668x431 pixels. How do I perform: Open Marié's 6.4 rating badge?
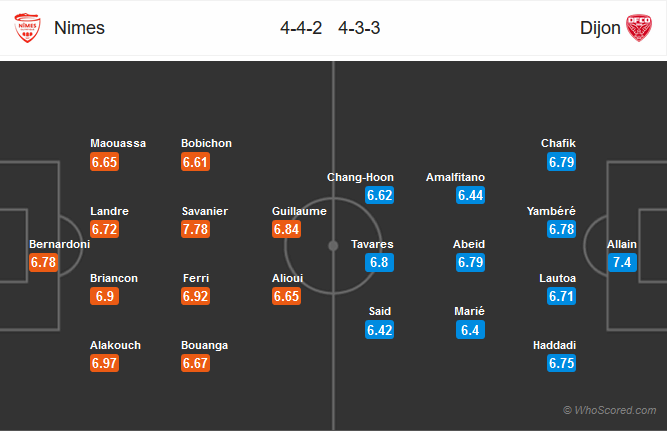470,330
